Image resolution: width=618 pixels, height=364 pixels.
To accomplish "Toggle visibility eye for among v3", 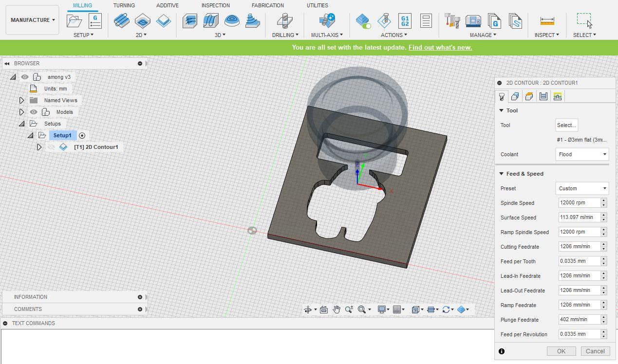I will 25,77.
